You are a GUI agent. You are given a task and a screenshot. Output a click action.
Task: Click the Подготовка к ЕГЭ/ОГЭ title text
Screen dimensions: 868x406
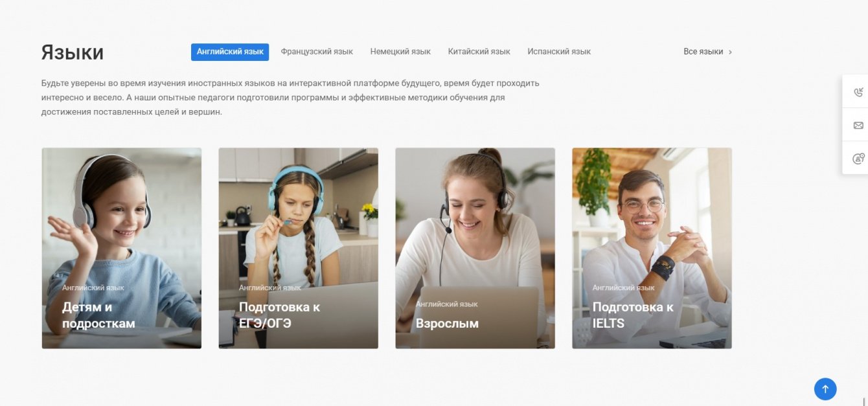pos(279,315)
